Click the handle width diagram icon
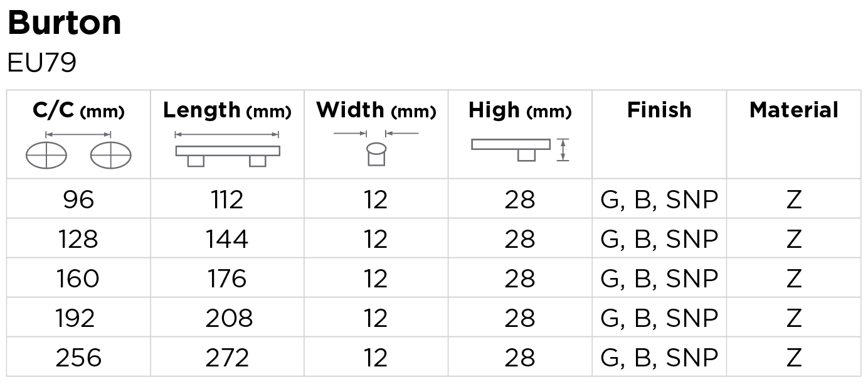This screenshot has width=868, height=384. click(x=376, y=149)
